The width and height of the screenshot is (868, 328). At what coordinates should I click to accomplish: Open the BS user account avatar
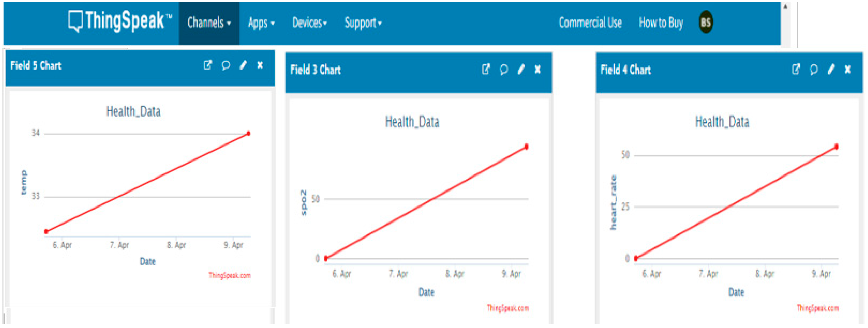coord(706,22)
